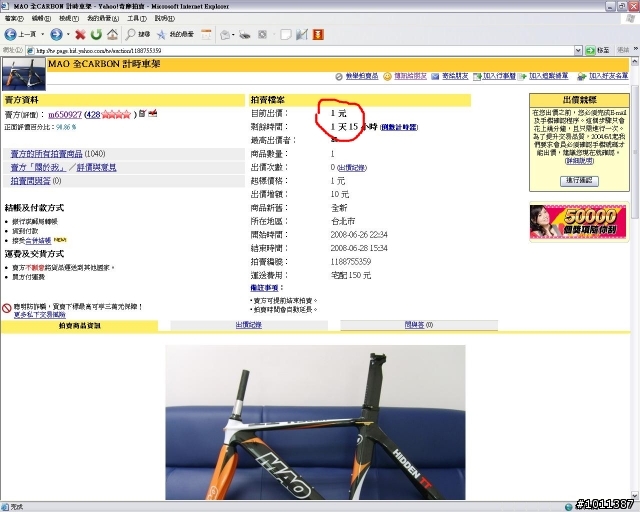Click the Print toolbar icon
The width and height of the screenshot is (640, 512).
[245, 35]
